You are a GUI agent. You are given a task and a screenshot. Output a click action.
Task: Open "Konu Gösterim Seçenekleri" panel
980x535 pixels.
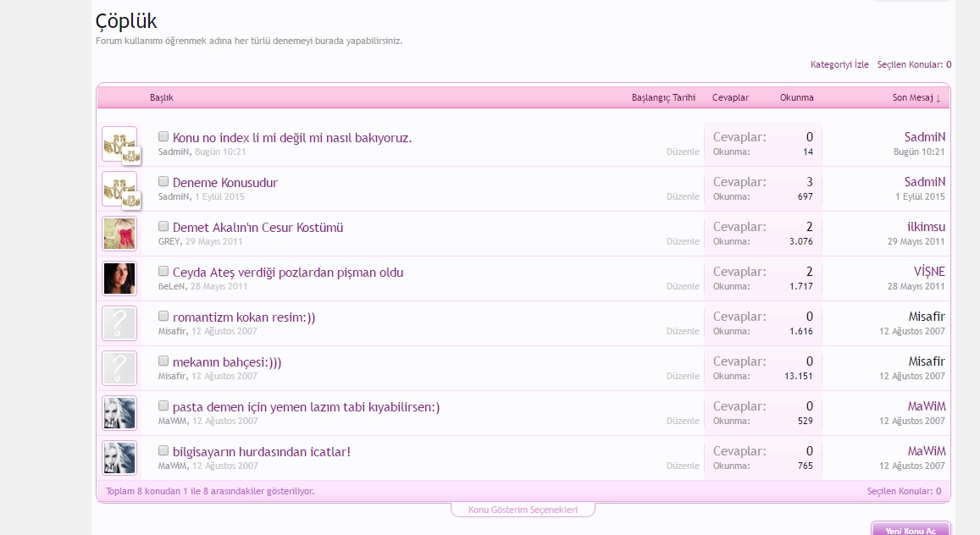coord(523,510)
